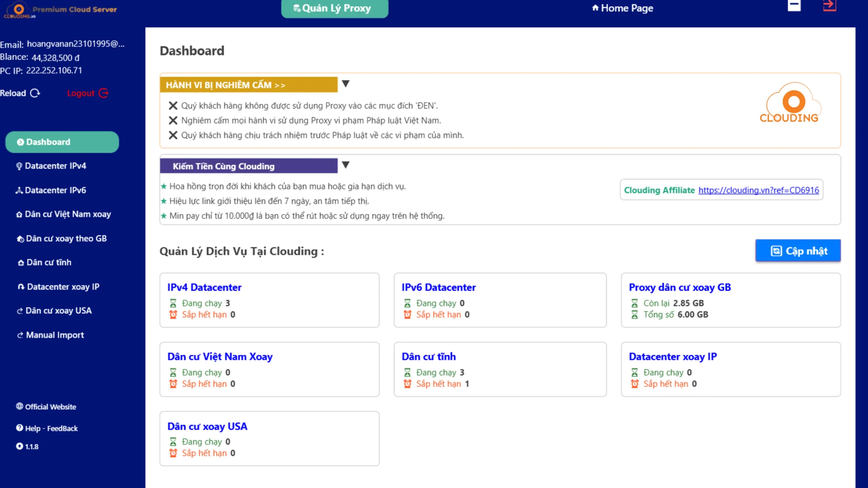Open the Quản Lý Proxy tab
868x488 pixels.
(x=334, y=8)
